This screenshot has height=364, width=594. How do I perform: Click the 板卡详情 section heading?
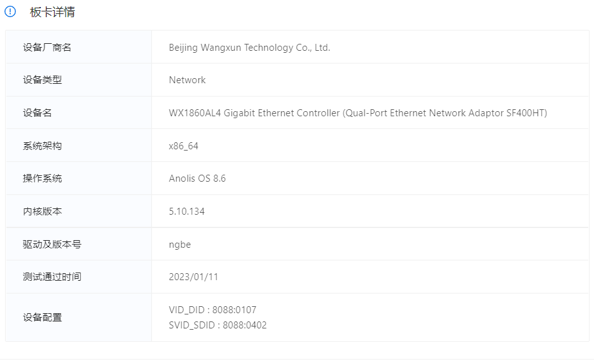[x=52, y=12]
